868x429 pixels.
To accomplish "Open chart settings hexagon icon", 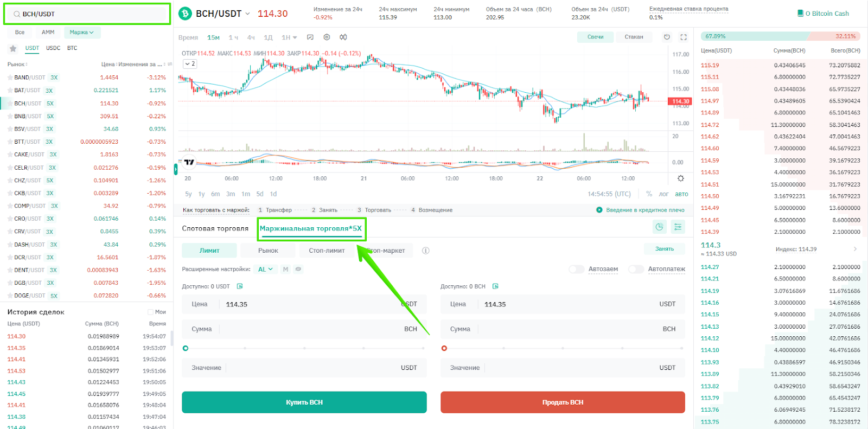I will point(327,37).
